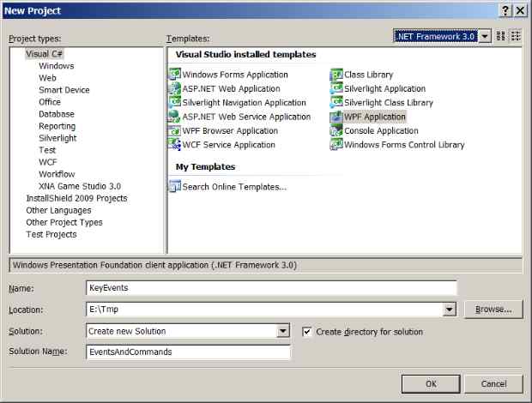Select Silverlight project type node
The width and height of the screenshot is (532, 403).
(57, 138)
